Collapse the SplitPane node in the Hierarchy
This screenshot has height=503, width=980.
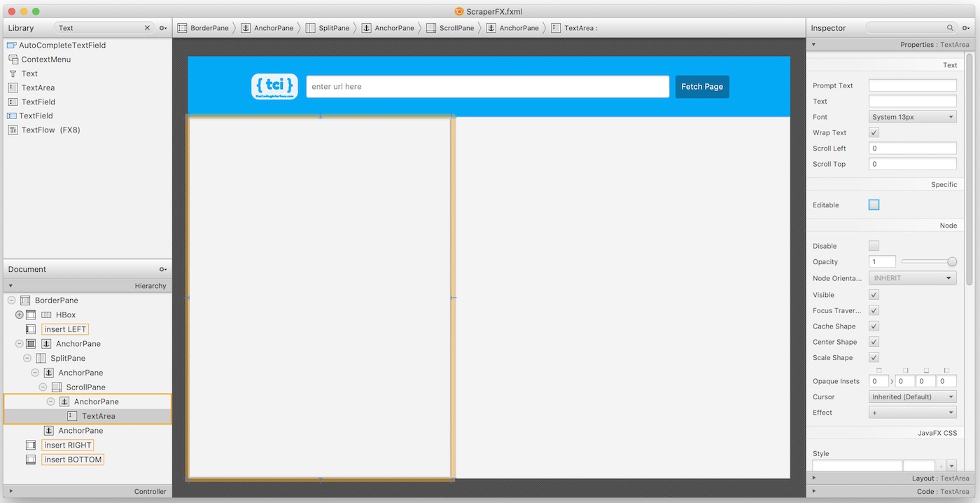(27, 358)
